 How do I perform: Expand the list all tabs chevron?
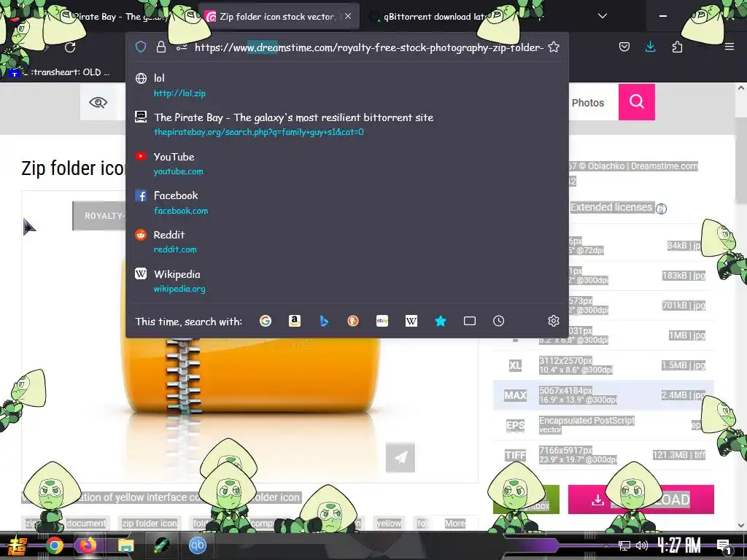click(602, 16)
